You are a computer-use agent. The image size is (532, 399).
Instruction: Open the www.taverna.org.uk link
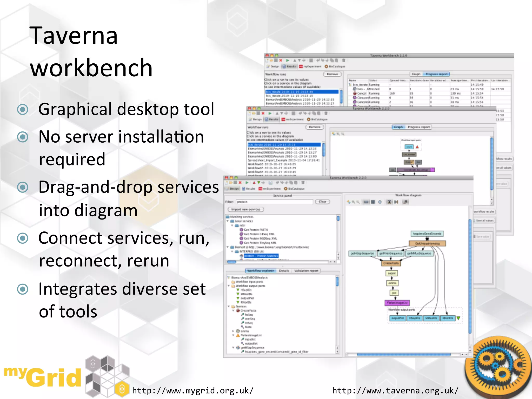coord(395,390)
